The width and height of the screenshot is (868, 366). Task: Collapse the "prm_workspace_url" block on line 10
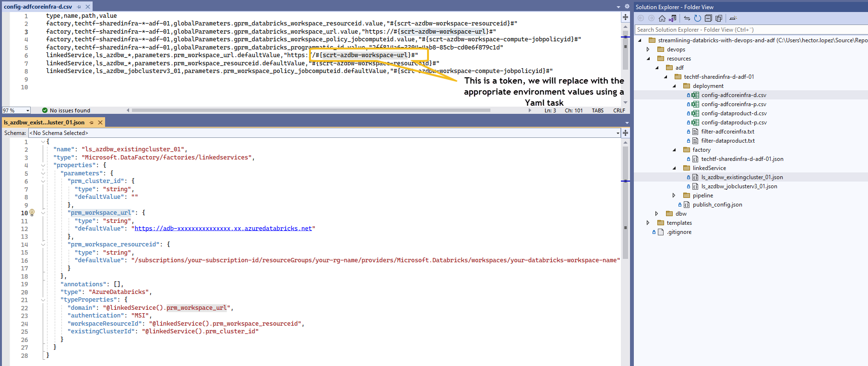click(43, 213)
